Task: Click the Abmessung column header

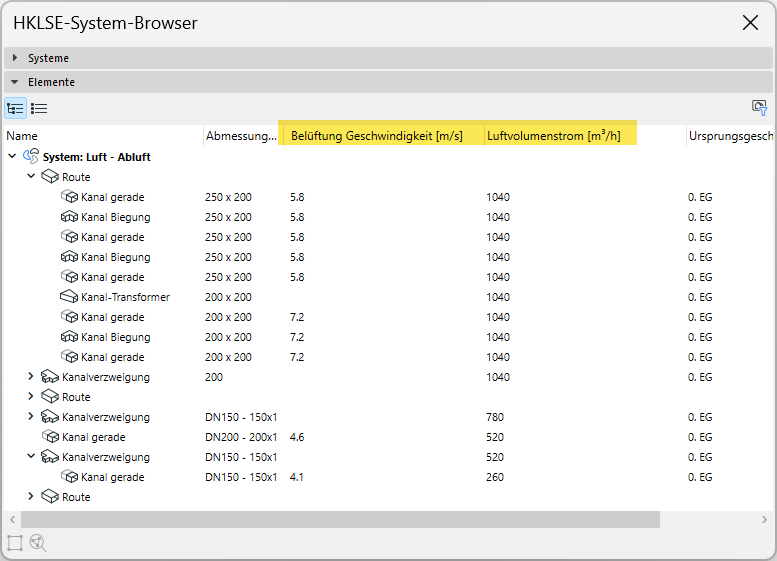Action: point(243,136)
